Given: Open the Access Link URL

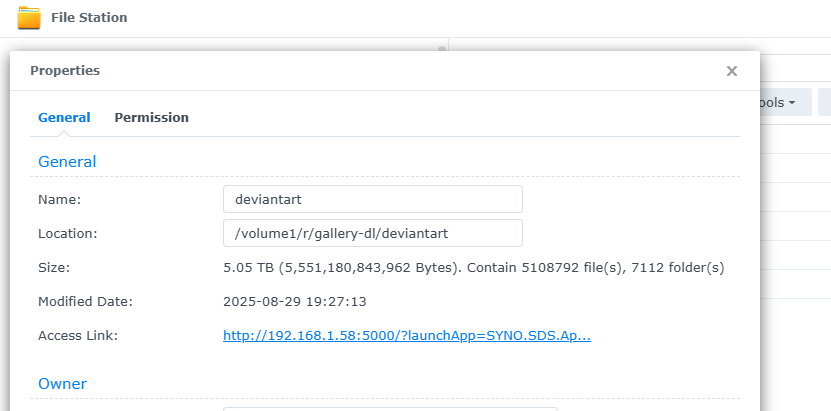Looking at the screenshot, I should click(x=407, y=335).
